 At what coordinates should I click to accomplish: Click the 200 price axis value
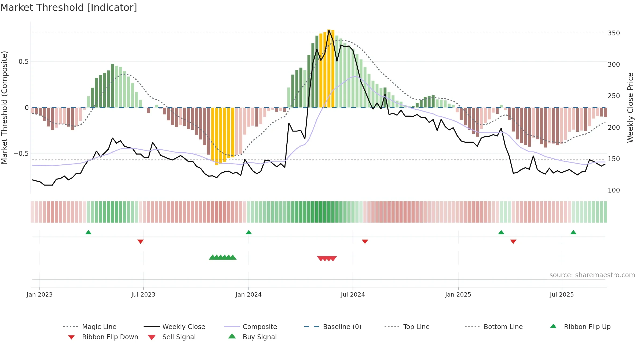click(614, 128)
